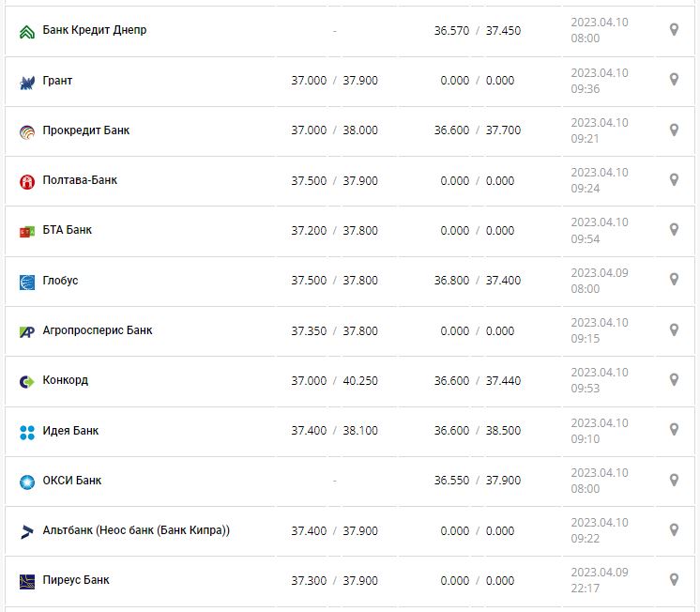
Task: Open the map pin in БТА Банк row
Action: pos(674,229)
